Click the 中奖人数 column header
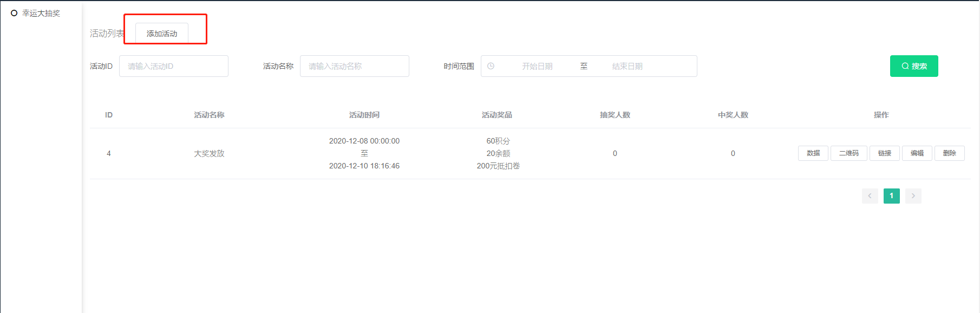Screen dimensions: 980x313 [733, 115]
